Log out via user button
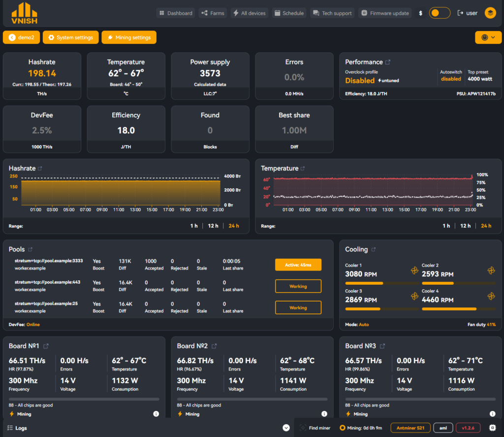Screen dimensions: 504x437 click(468, 13)
